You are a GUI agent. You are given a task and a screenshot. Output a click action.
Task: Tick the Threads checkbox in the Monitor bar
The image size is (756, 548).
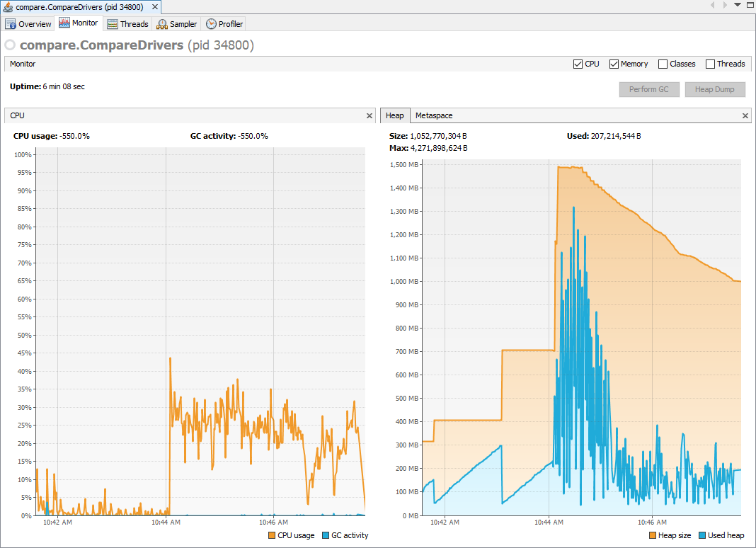click(x=710, y=64)
